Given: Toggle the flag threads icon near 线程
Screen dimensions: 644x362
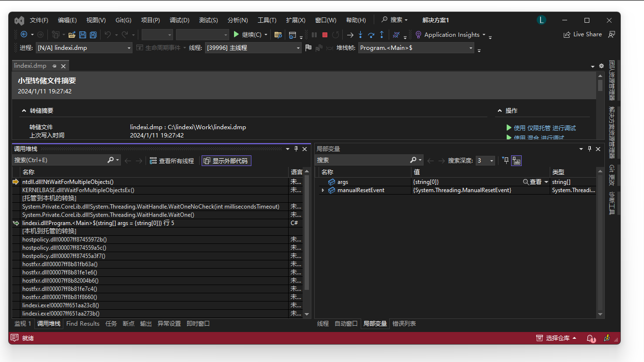Looking at the screenshot, I should (308, 48).
